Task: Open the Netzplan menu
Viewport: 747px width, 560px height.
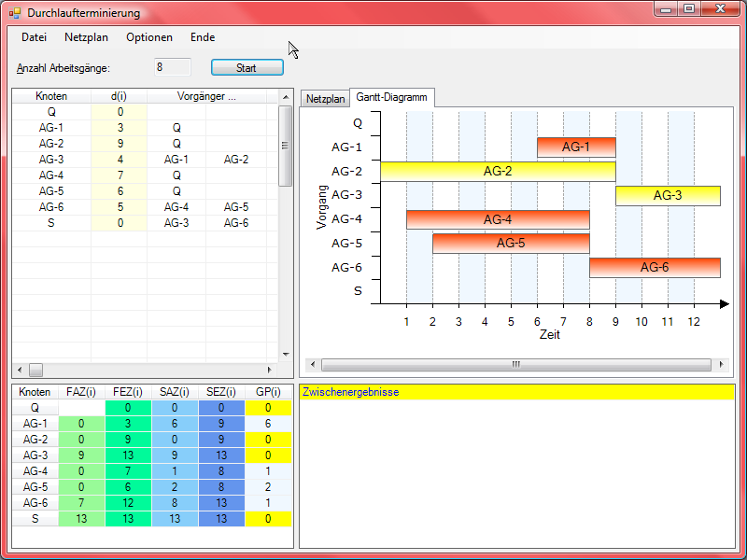Action: (x=86, y=37)
